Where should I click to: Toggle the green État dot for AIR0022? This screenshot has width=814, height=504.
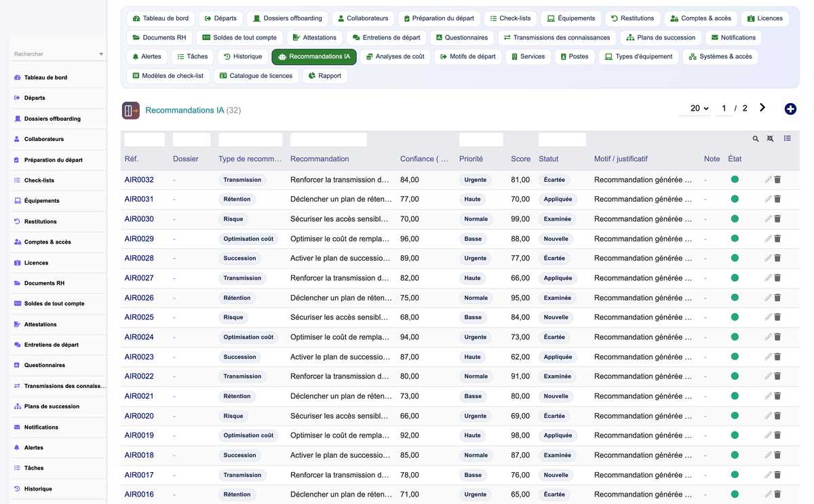pyautogui.click(x=735, y=376)
